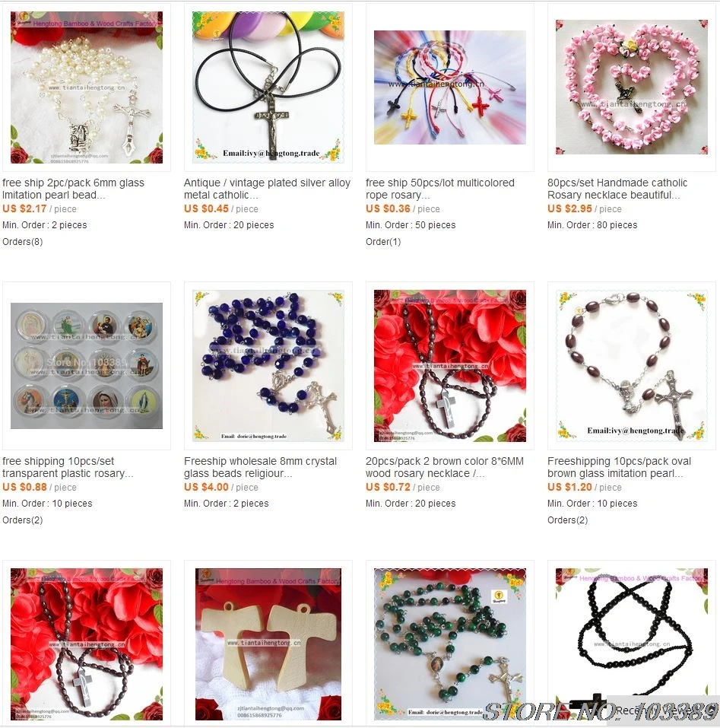The image size is (720, 728).
Task: Open the wooden Tau cross pendants image
Action: [x=268, y=644]
